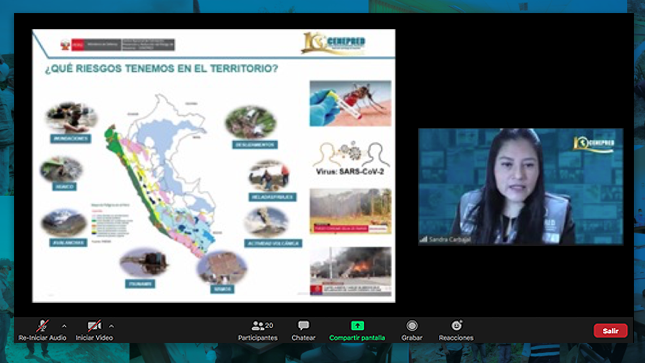The height and width of the screenshot is (363, 645).
Task: Leave the meeting using Salir
Action: click(x=610, y=330)
